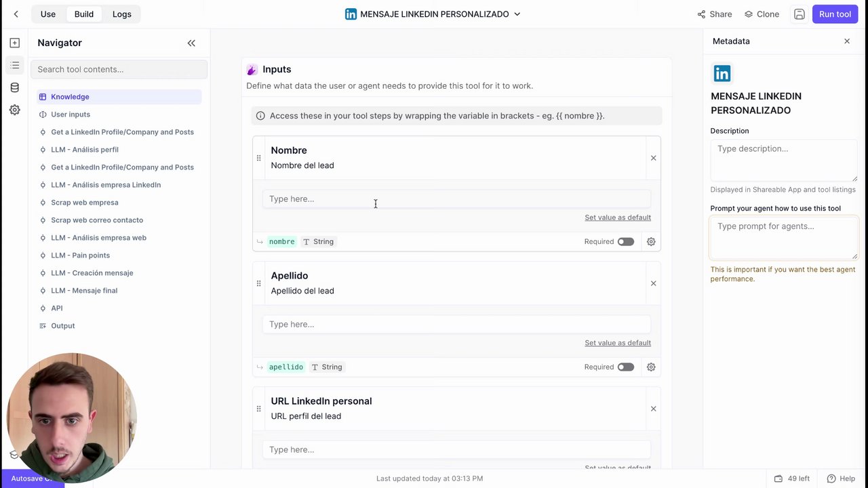The width and height of the screenshot is (868, 488).
Task: Remove the Nombre input field
Action: pos(653,158)
